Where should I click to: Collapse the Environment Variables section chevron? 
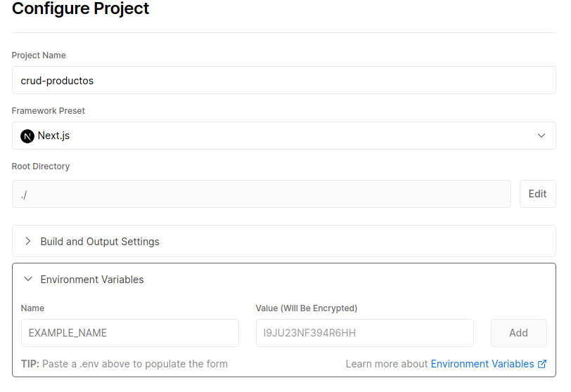point(28,279)
